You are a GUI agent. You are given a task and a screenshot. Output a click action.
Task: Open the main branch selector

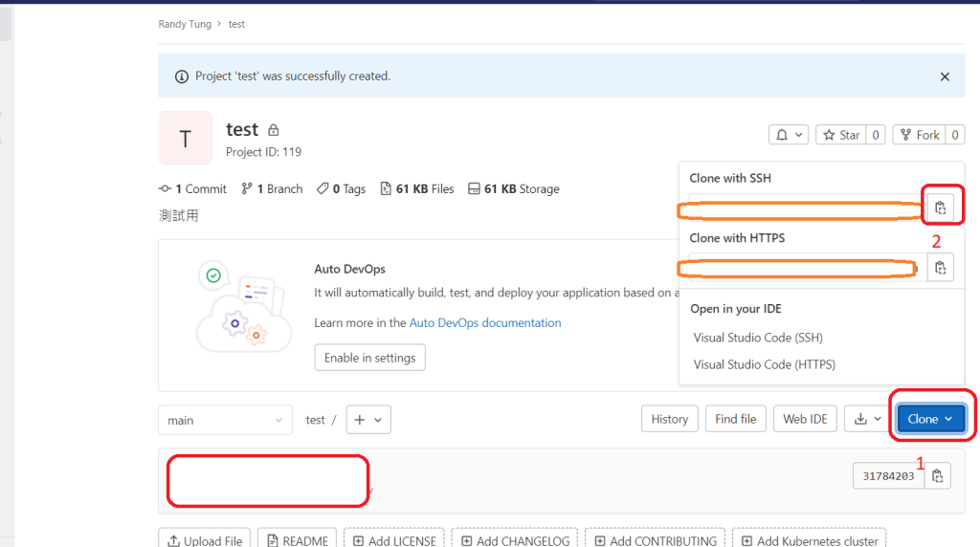click(x=225, y=420)
